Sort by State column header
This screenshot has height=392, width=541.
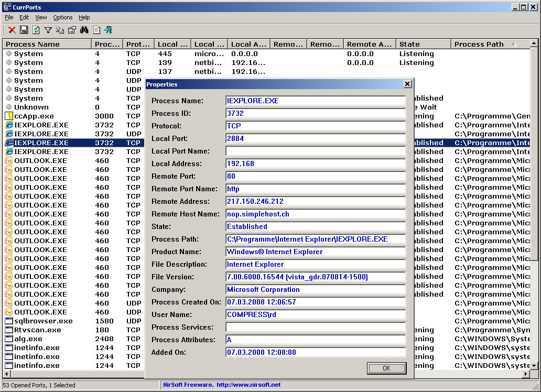coord(424,44)
